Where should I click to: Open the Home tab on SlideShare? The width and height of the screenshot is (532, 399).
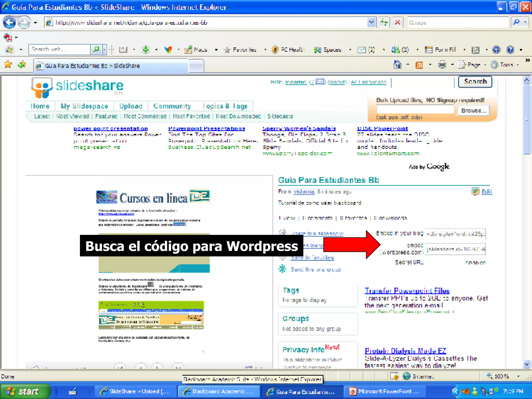pos(40,106)
